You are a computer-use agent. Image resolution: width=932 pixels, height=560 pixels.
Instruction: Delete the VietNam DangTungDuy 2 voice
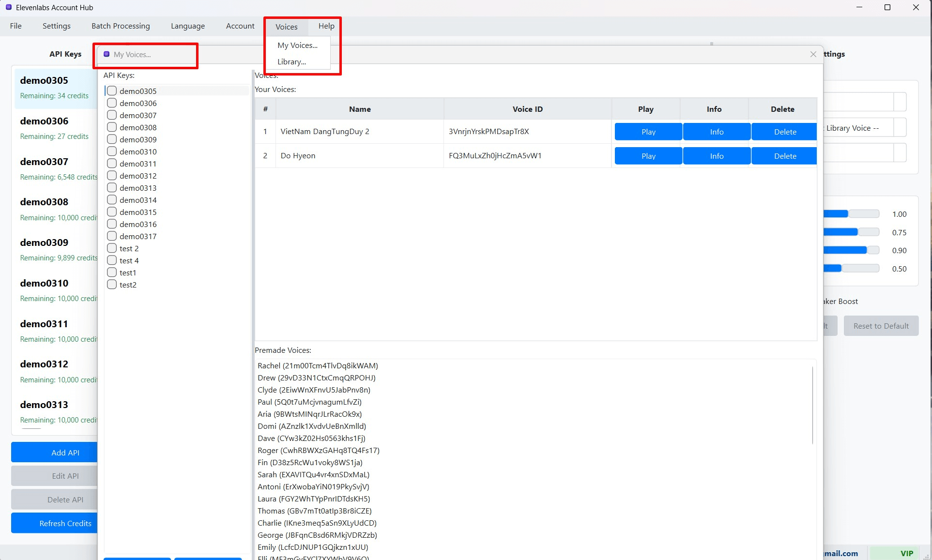tap(785, 132)
